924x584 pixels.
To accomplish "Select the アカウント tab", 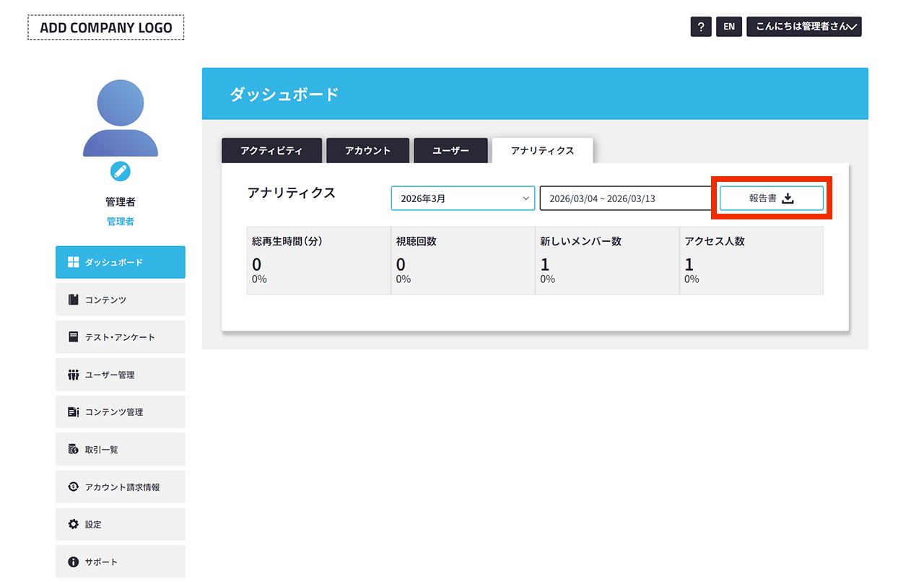I will pyautogui.click(x=367, y=150).
